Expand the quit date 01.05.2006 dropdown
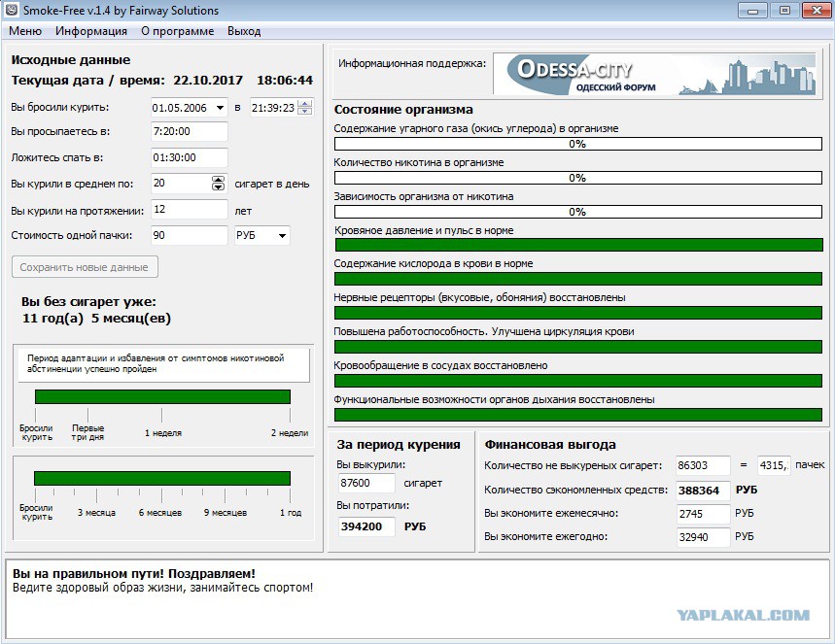 [x=220, y=108]
